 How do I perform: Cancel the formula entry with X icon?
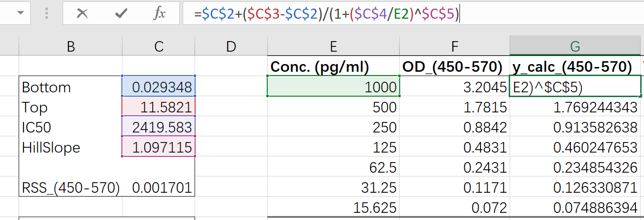(82, 13)
